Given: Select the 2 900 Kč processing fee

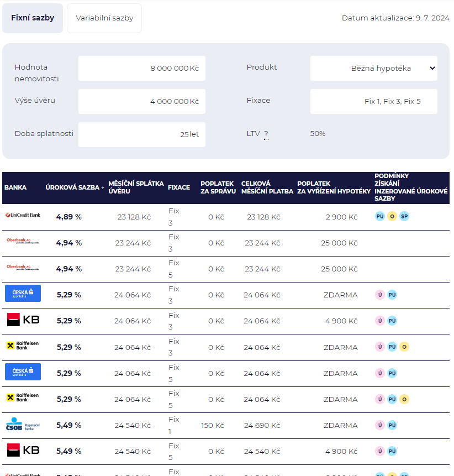Looking at the screenshot, I should [341, 217].
